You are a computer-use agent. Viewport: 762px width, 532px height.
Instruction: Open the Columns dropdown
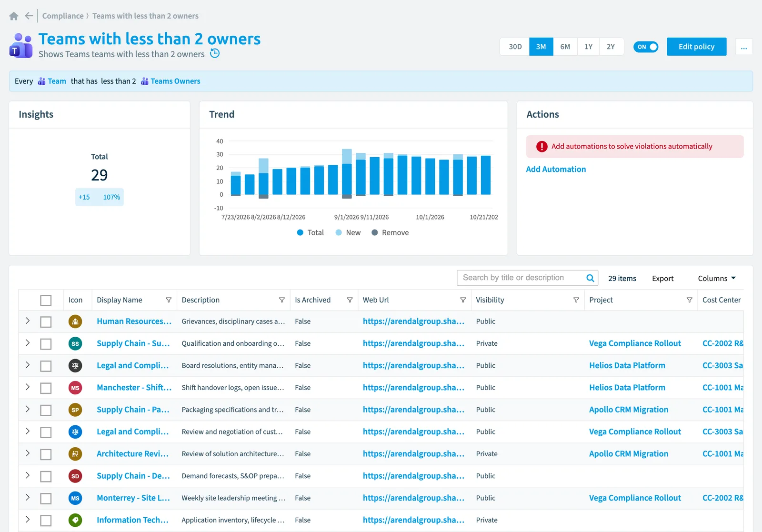pos(717,279)
